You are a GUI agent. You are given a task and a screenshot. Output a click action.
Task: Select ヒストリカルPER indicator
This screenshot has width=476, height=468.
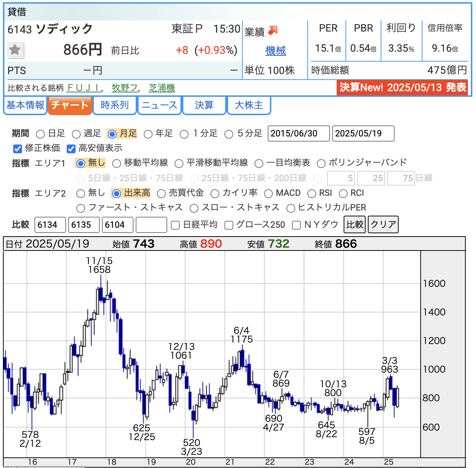[291, 208]
